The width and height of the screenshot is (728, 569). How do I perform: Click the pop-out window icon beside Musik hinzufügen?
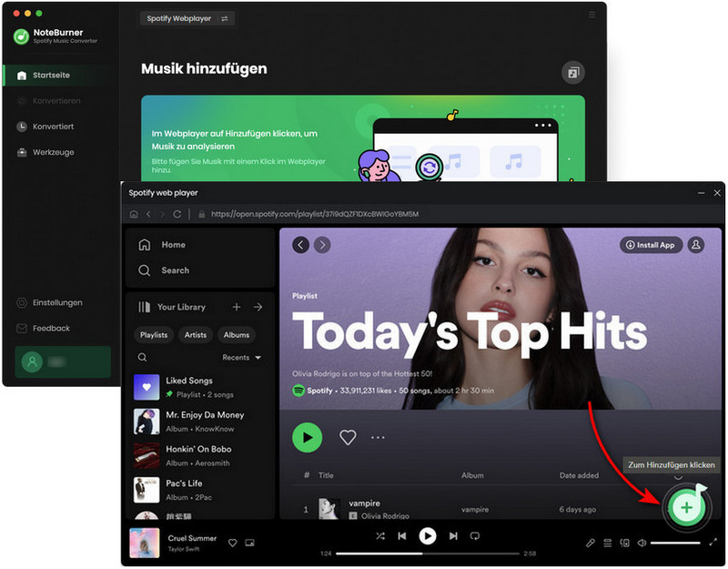(x=573, y=73)
